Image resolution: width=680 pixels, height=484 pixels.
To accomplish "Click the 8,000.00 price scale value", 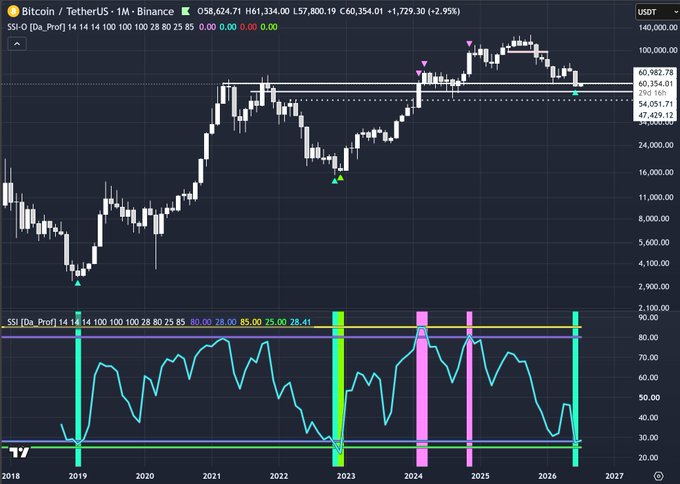I will pos(656,218).
